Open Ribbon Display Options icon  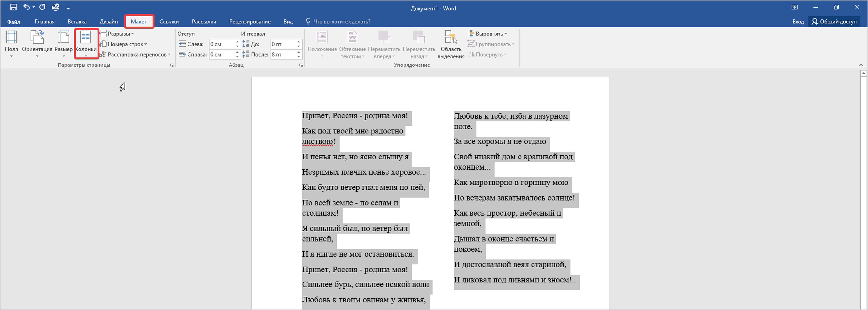pyautogui.click(x=795, y=7)
